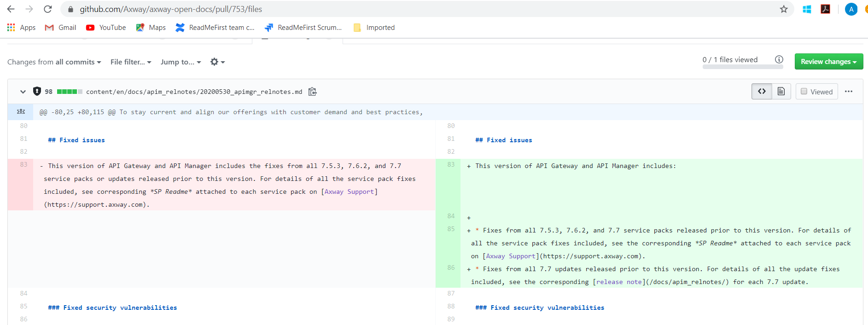
Task: Click the added line 'This version of API Gateway and API Manager includes:'
Action: (576, 166)
